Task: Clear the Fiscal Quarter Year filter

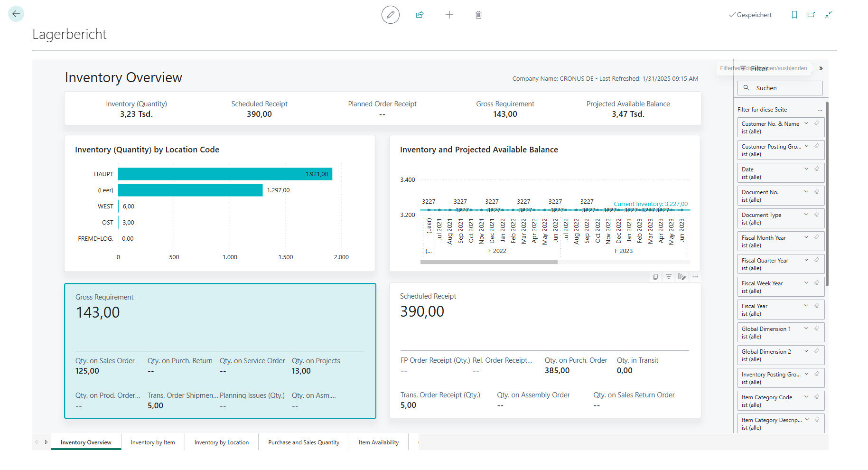Action: click(x=817, y=260)
